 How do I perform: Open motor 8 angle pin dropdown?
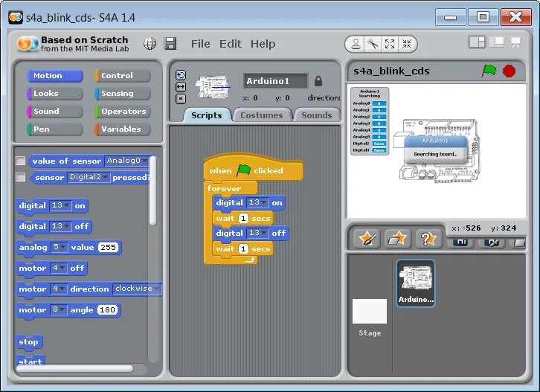coord(59,309)
